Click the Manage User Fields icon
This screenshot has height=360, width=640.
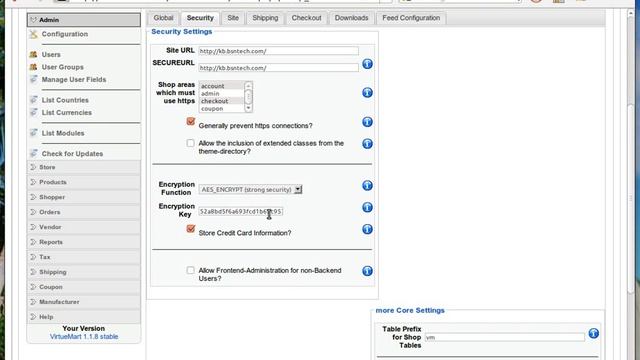(x=33, y=79)
